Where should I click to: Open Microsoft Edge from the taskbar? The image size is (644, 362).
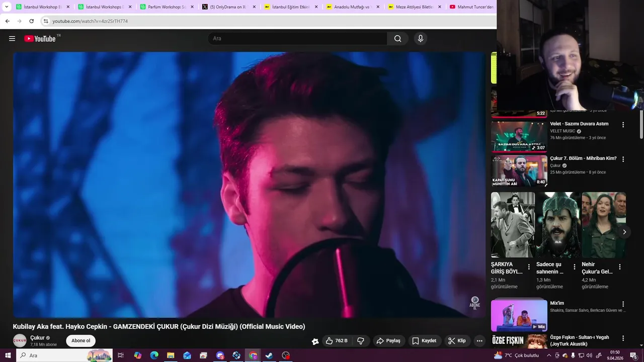[x=154, y=355]
